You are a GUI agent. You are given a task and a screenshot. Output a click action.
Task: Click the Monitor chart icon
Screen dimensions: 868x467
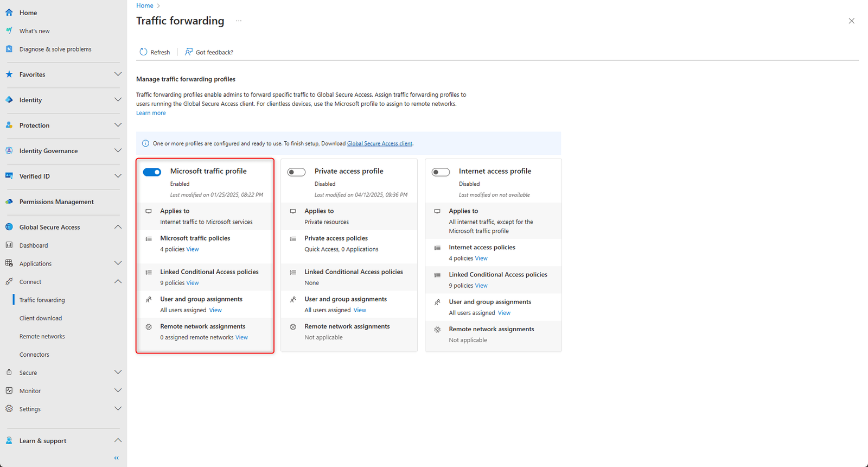click(x=9, y=391)
